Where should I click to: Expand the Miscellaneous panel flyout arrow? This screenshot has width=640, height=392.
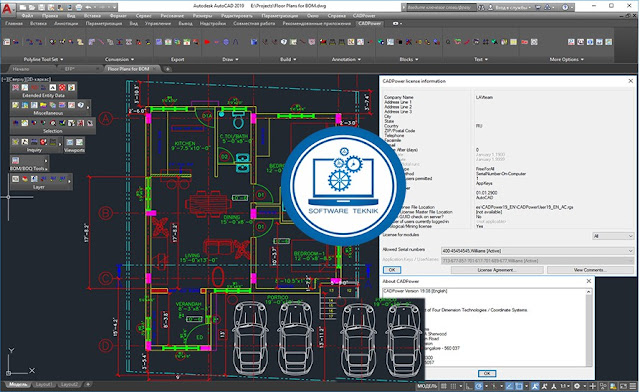pyautogui.click(x=89, y=108)
